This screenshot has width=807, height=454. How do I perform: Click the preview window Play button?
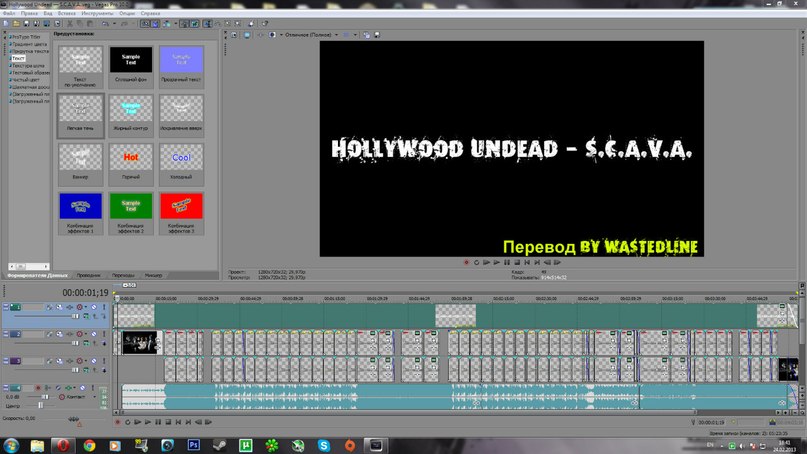coord(497,263)
